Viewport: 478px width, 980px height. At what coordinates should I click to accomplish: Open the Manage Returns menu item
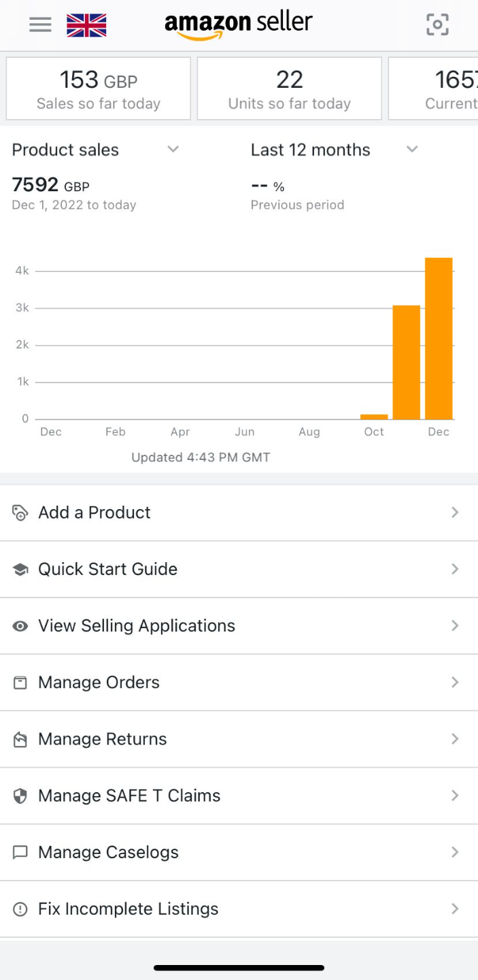[x=102, y=739]
